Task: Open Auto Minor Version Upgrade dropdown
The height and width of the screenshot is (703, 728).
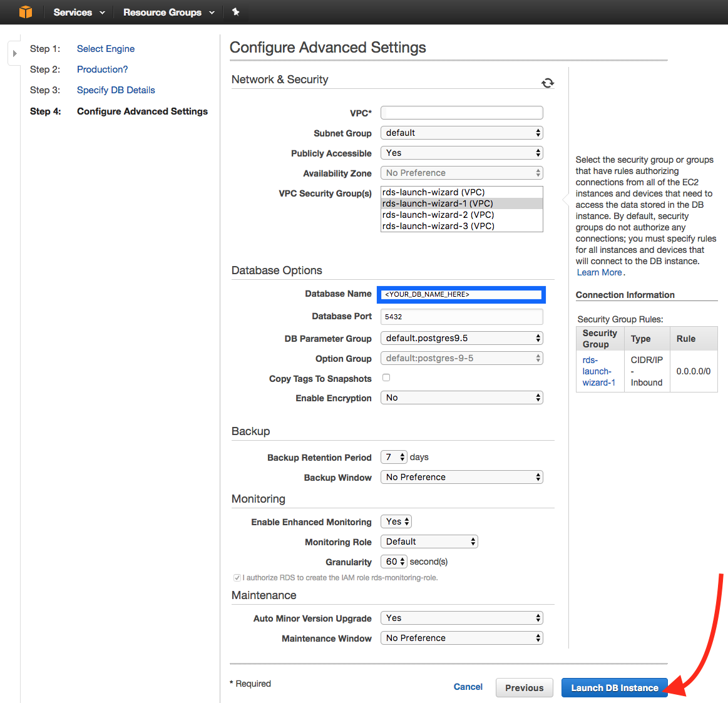Action: (461, 618)
